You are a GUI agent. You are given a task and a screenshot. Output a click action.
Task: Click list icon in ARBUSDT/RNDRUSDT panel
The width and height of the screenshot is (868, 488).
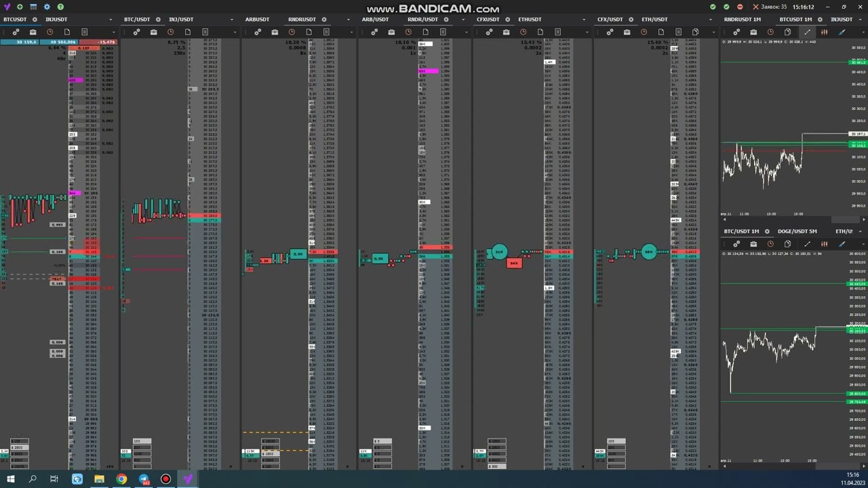coord(326,32)
